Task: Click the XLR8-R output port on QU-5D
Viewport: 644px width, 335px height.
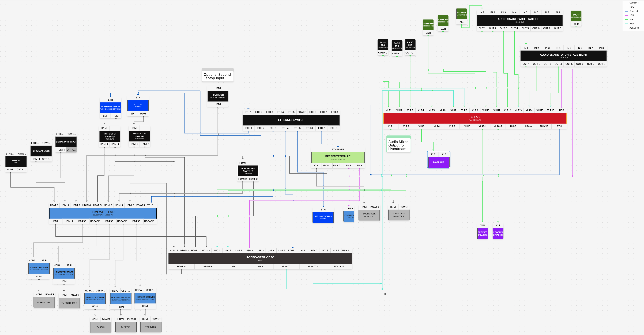Action: 498,126
